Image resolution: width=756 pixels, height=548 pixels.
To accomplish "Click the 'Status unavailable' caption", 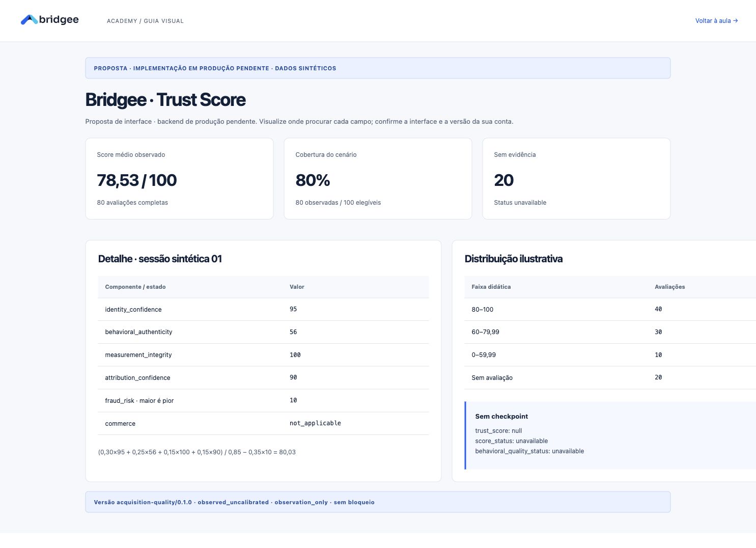I will click(x=520, y=203).
